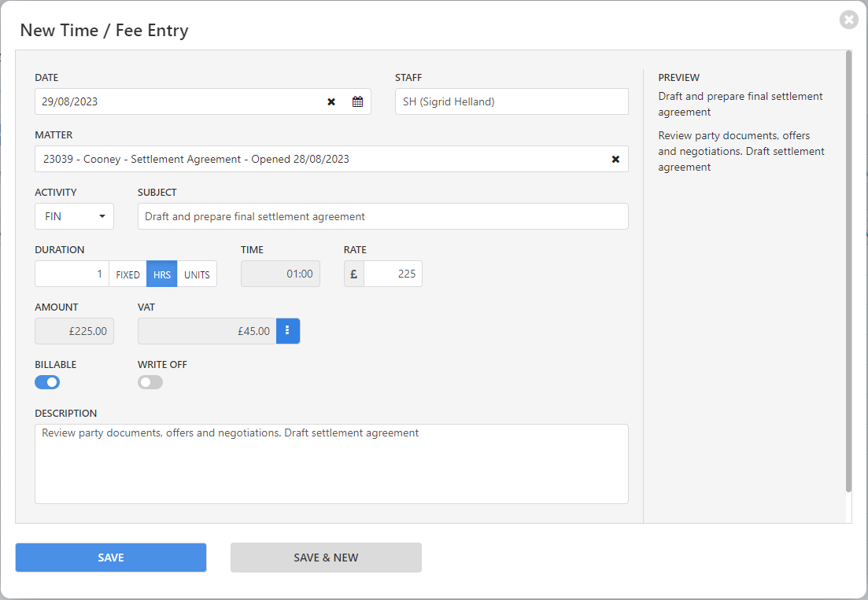Close the New Time / Fee Entry dialog

pyautogui.click(x=848, y=20)
